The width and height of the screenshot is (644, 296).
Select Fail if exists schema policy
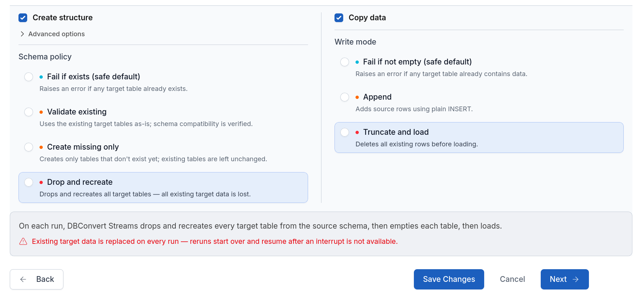point(29,77)
